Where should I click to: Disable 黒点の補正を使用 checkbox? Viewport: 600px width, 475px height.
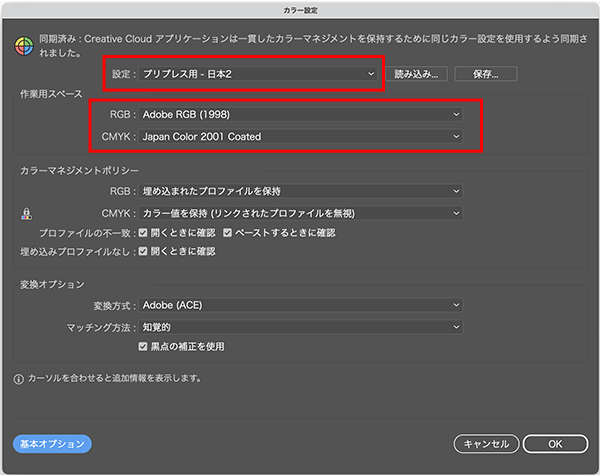[x=144, y=346]
